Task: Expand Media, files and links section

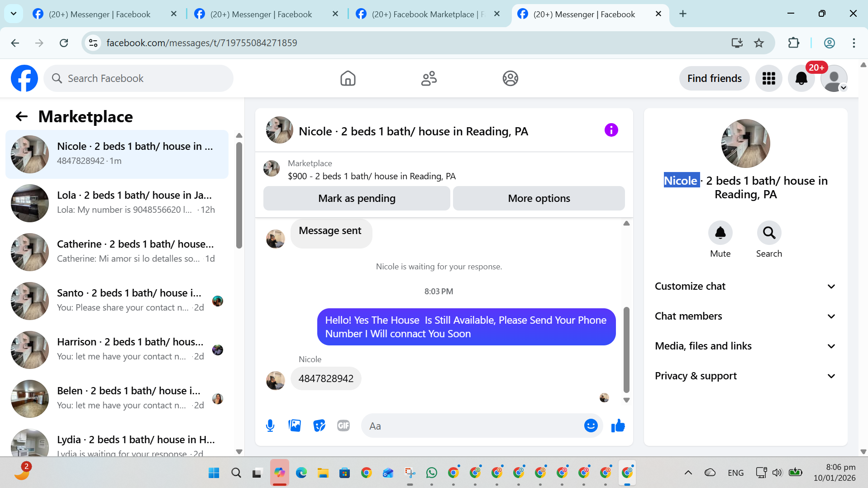Action: pos(745,346)
